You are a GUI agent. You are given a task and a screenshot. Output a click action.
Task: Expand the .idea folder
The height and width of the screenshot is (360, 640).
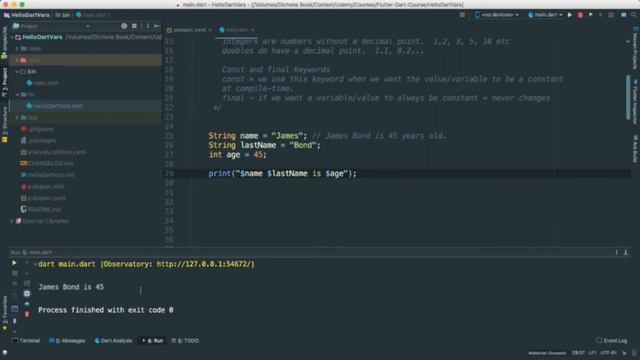[x=18, y=49]
